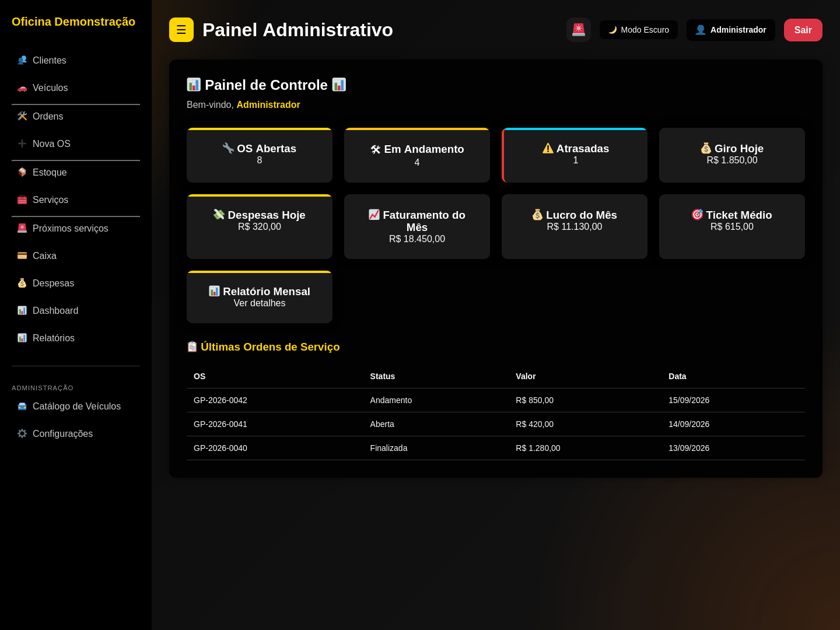The width and height of the screenshot is (840, 630).
Task: Click the tools icon beside Ordens
Action: [x=22, y=116]
